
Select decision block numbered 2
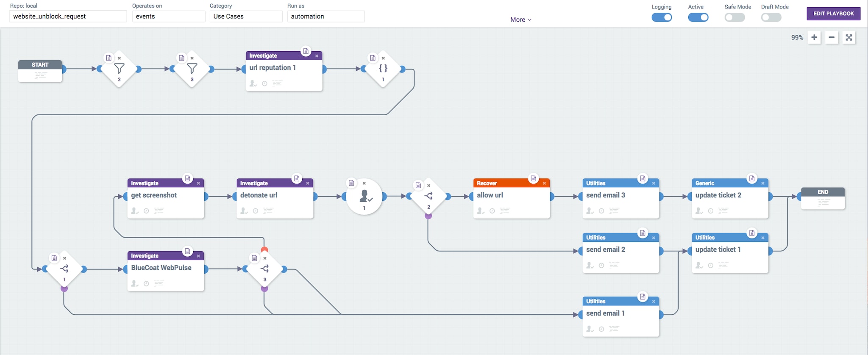click(428, 197)
